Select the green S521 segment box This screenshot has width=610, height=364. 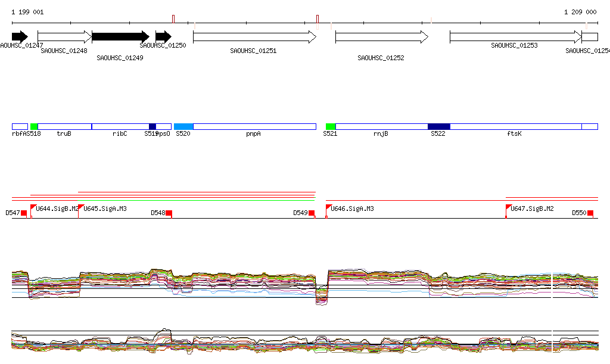pos(331,126)
